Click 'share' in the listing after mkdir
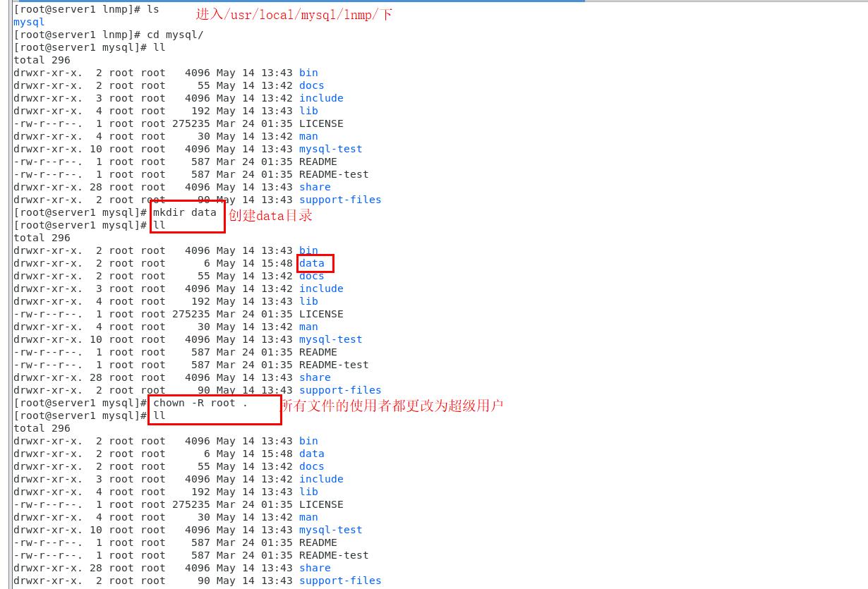868x589 pixels. click(315, 377)
